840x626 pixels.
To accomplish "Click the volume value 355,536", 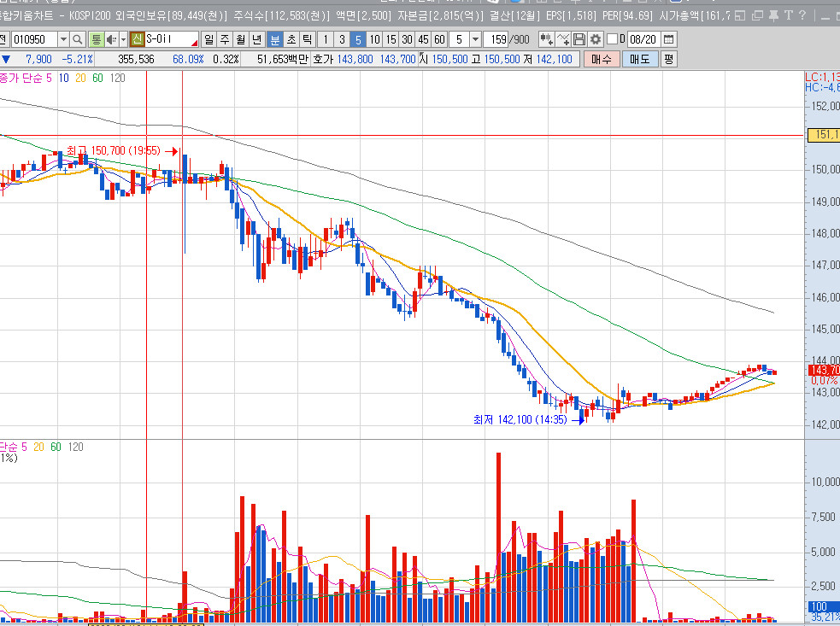I will (x=136, y=59).
